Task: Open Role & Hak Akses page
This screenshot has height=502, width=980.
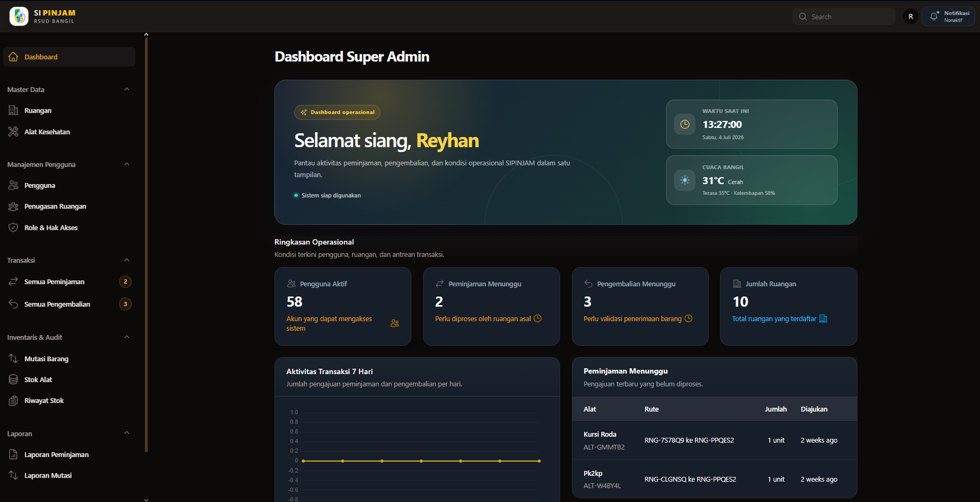Action: pos(69,227)
